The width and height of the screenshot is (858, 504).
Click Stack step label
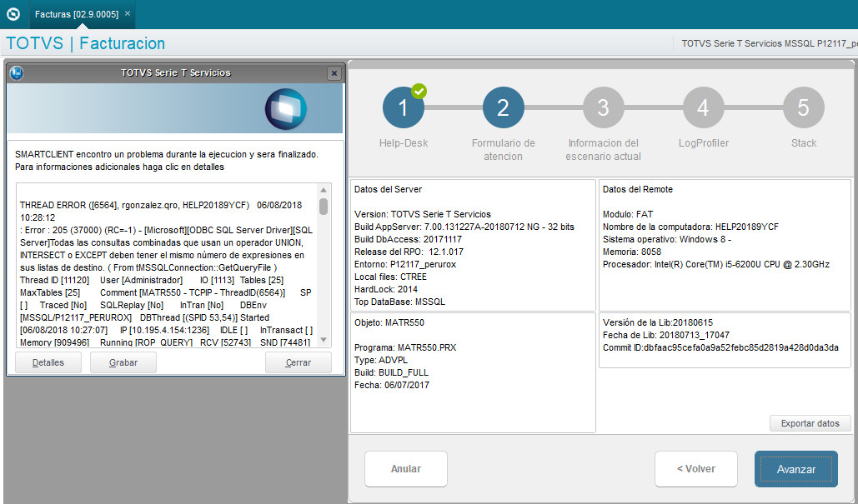click(803, 143)
